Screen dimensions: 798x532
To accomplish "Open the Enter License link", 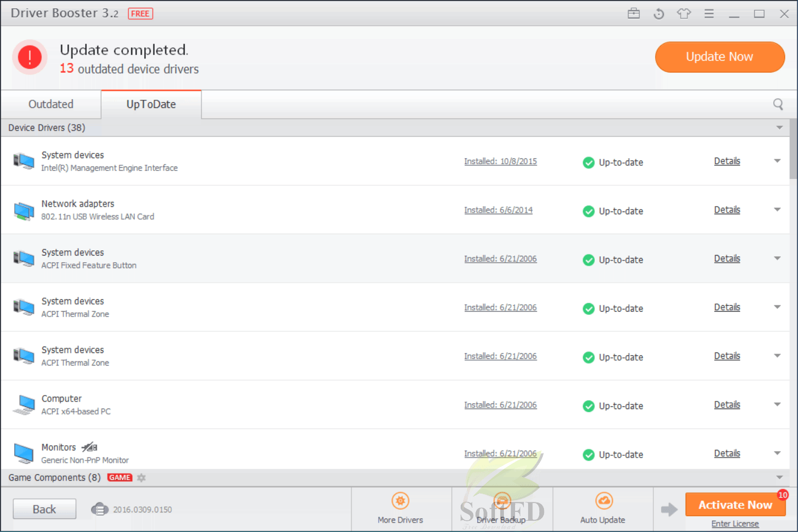I will pos(735,524).
